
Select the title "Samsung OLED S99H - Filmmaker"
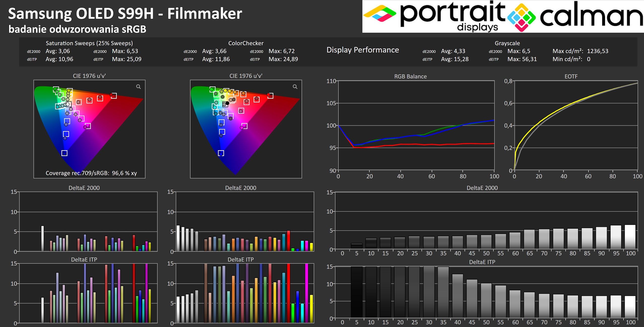[x=125, y=14]
